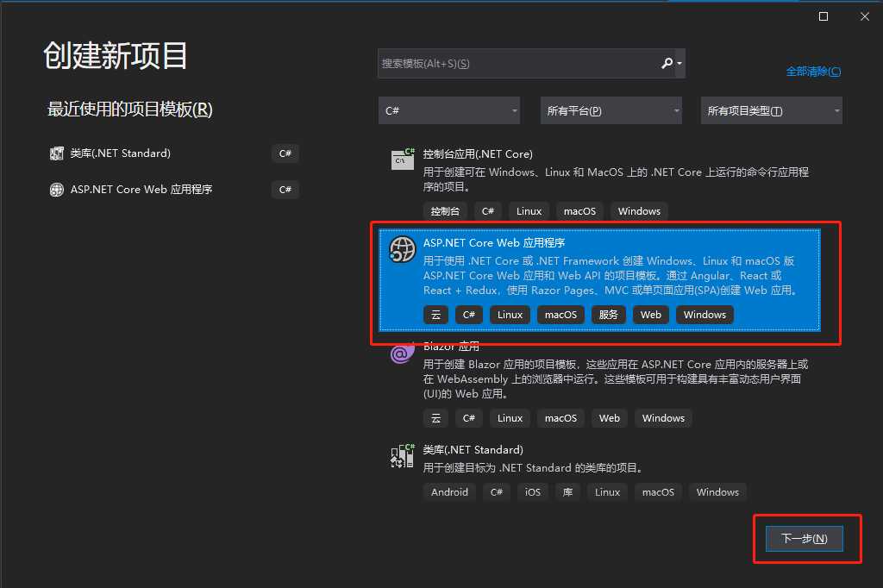Click the Blazor app template icon
Screen dimensions: 883x588
coord(402,353)
